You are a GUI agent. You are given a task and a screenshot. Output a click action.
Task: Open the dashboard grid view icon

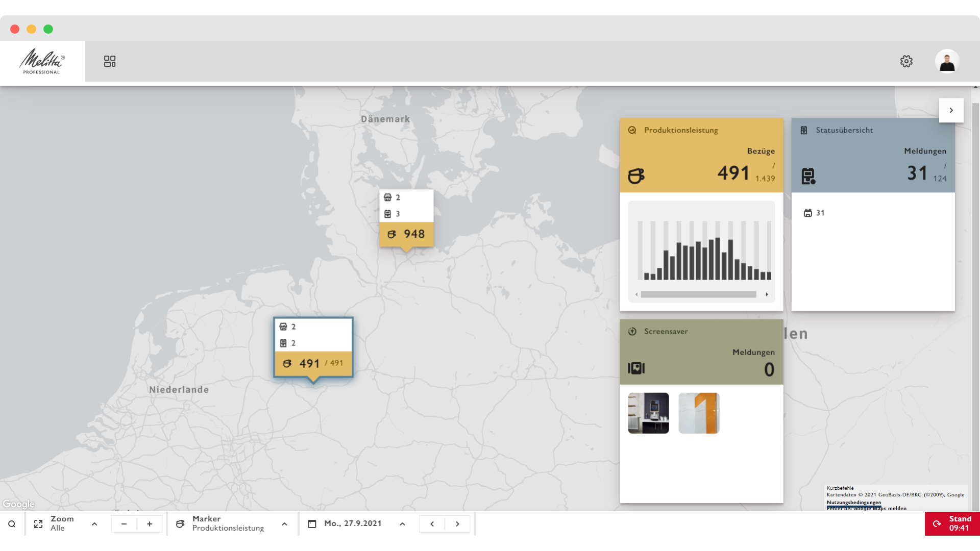pyautogui.click(x=110, y=61)
